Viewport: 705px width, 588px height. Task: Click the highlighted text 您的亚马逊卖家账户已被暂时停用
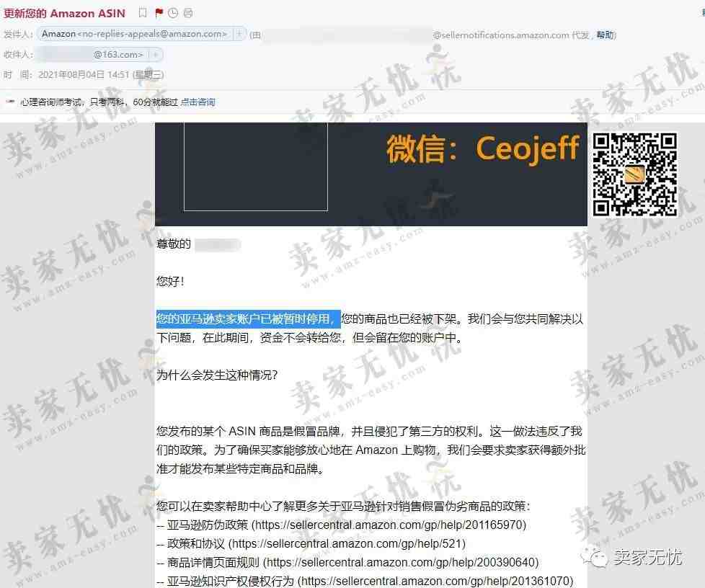pos(248,318)
